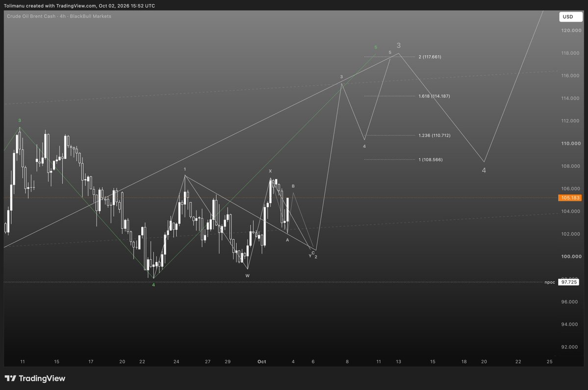
Task: Select the 112.000 price axis value
Action: click(x=570, y=121)
